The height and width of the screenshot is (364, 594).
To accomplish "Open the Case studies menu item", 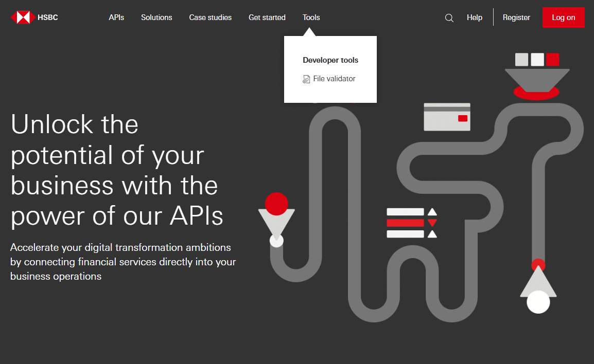I will 210,17.
